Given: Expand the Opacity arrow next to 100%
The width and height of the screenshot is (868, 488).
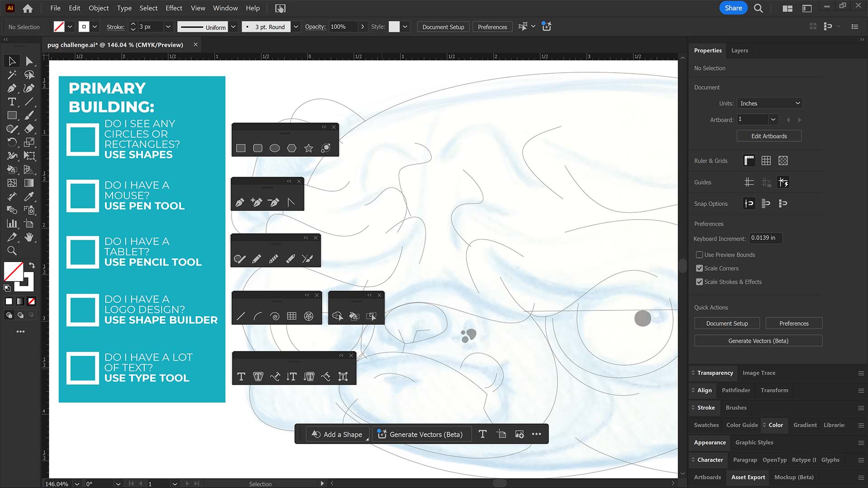Looking at the screenshot, I should pos(362,27).
